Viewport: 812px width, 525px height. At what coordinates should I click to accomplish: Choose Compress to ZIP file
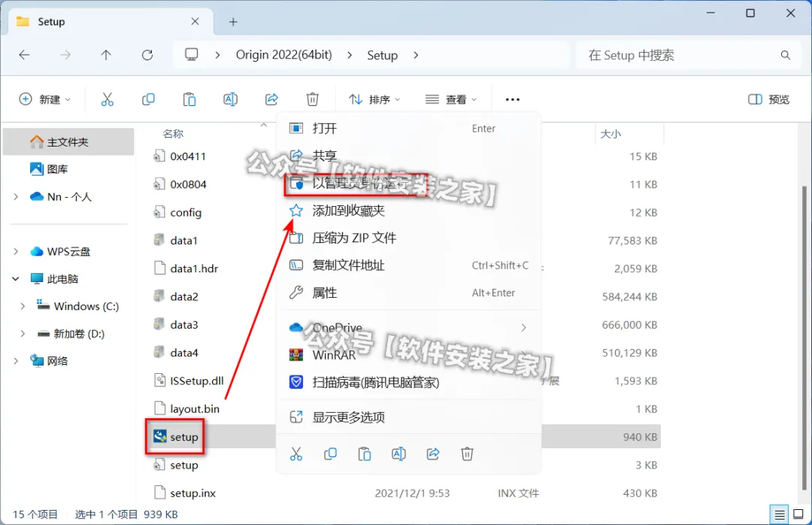click(x=410, y=238)
